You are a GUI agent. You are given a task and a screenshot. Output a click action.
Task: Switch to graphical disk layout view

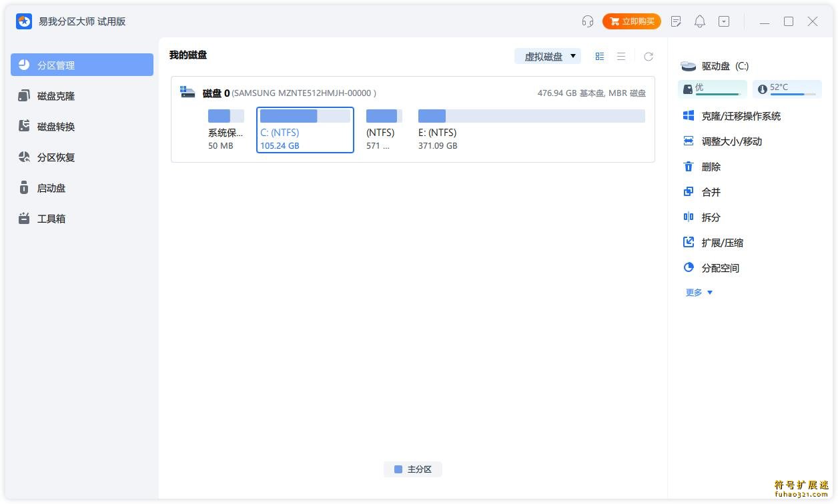(600, 57)
